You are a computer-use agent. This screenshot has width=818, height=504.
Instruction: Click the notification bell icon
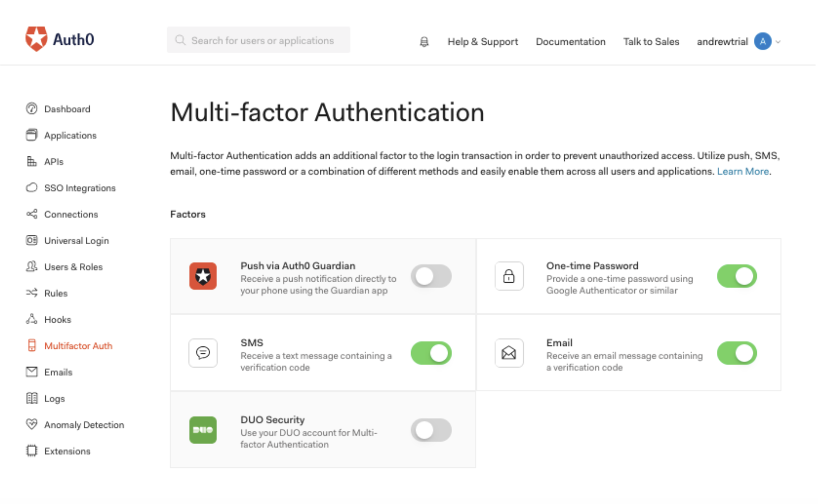click(424, 41)
